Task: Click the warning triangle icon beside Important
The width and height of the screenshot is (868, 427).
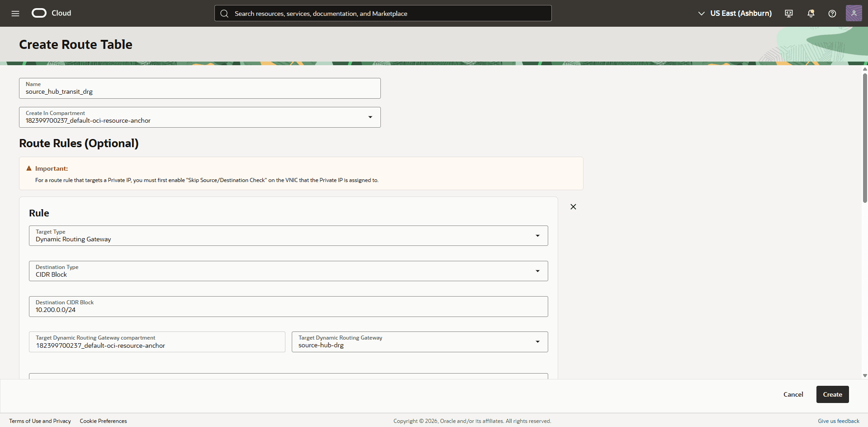Action: (x=29, y=168)
